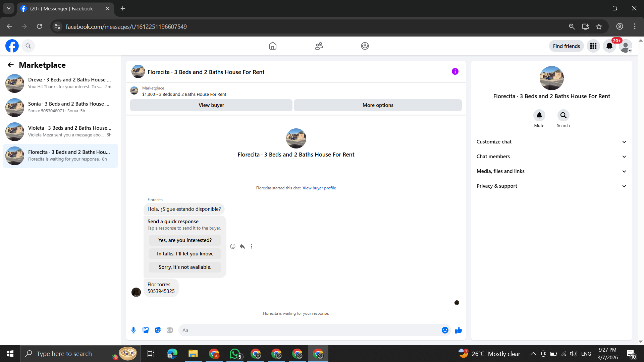The height and width of the screenshot is (362, 644).
Task: Expand Customize chat section
Action: (552, 142)
